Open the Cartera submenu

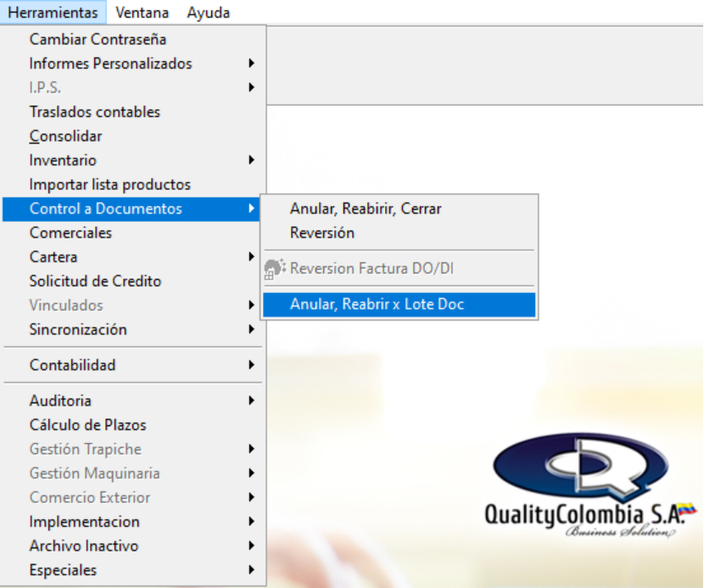pos(132,257)
